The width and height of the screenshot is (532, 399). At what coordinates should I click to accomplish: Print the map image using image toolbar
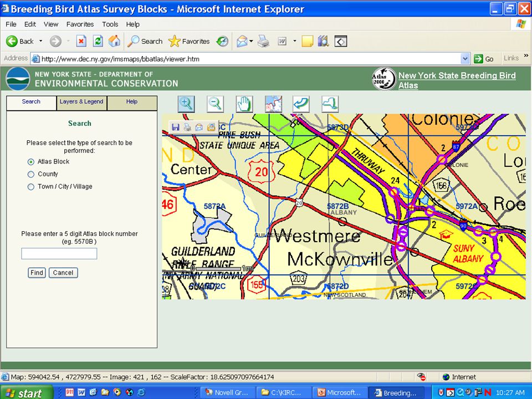tap(187, 127)
